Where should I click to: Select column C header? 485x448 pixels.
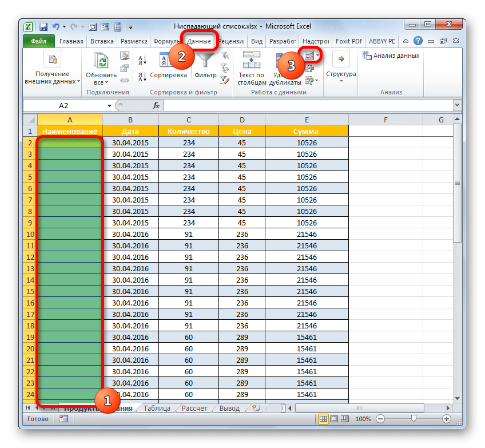[x=189, y=120]
